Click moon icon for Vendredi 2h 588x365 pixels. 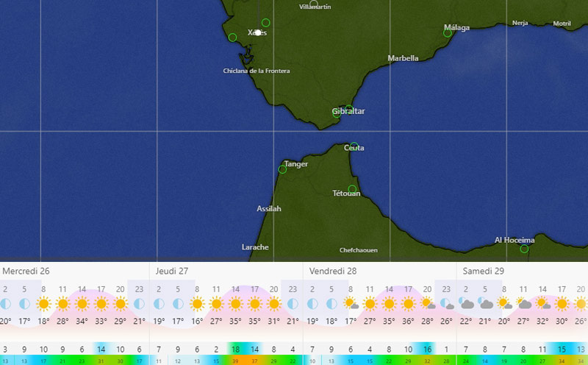[x=312, y=303]
